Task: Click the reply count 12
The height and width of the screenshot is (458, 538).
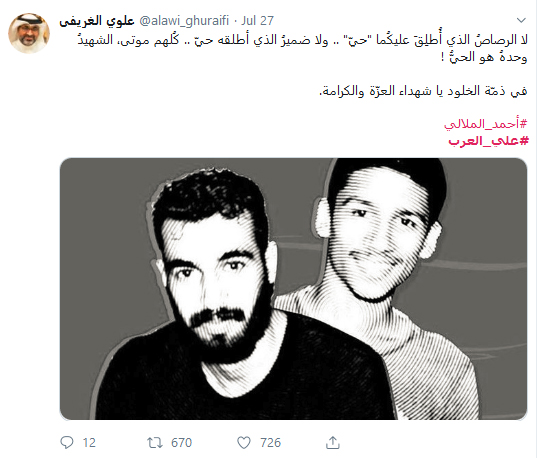Action: click(89, 443)
